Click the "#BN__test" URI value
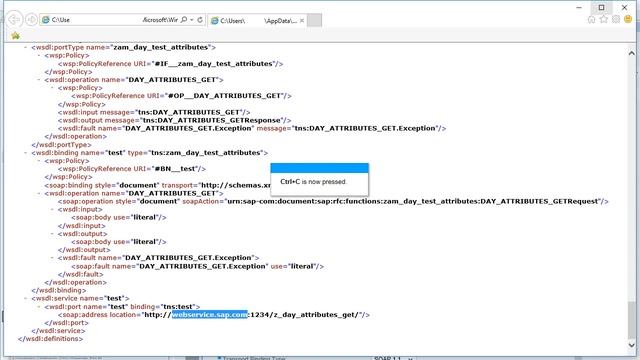The height and width of the screenshot is (360, 640). [176, 169]
